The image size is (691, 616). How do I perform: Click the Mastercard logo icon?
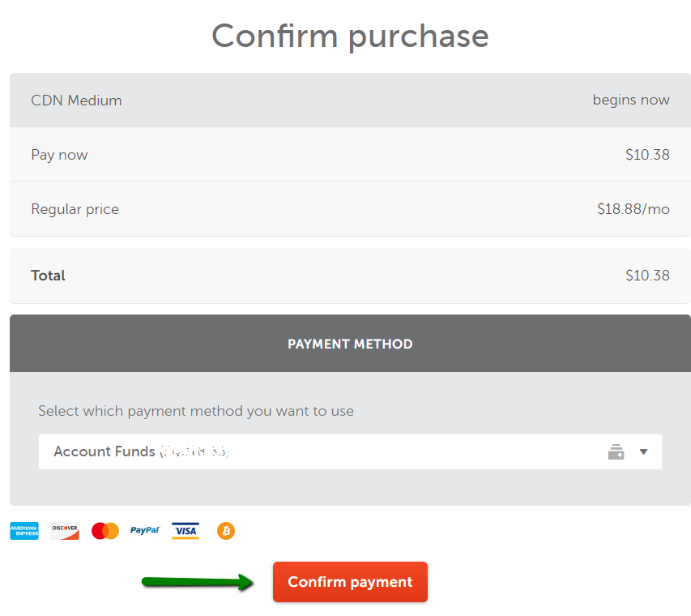(105, 531)
